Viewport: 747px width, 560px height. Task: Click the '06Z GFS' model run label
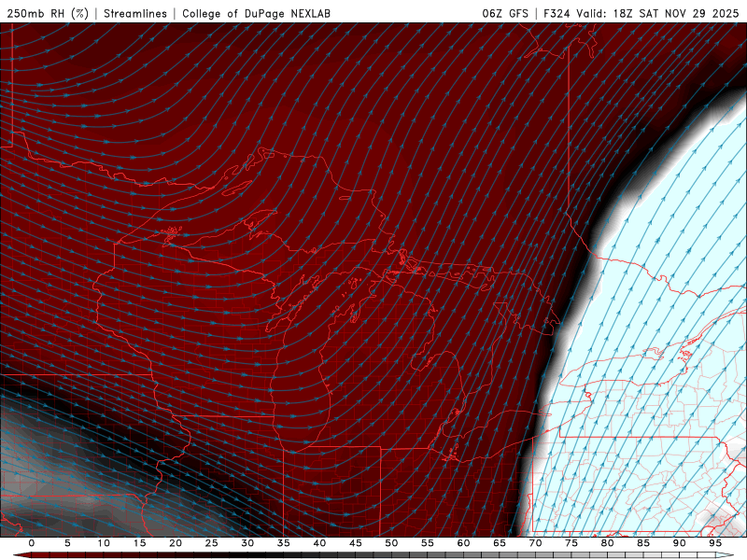(x=505, y=13)
